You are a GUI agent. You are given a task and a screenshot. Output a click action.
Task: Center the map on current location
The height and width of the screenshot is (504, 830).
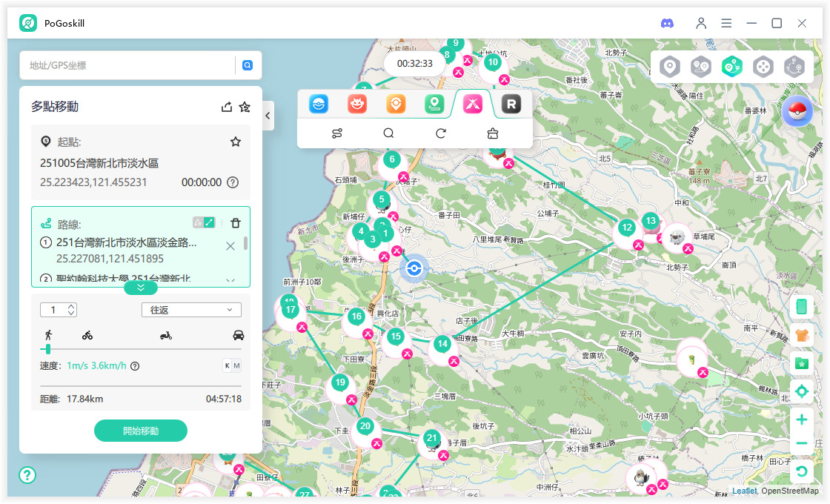click(x=801, y=391)
